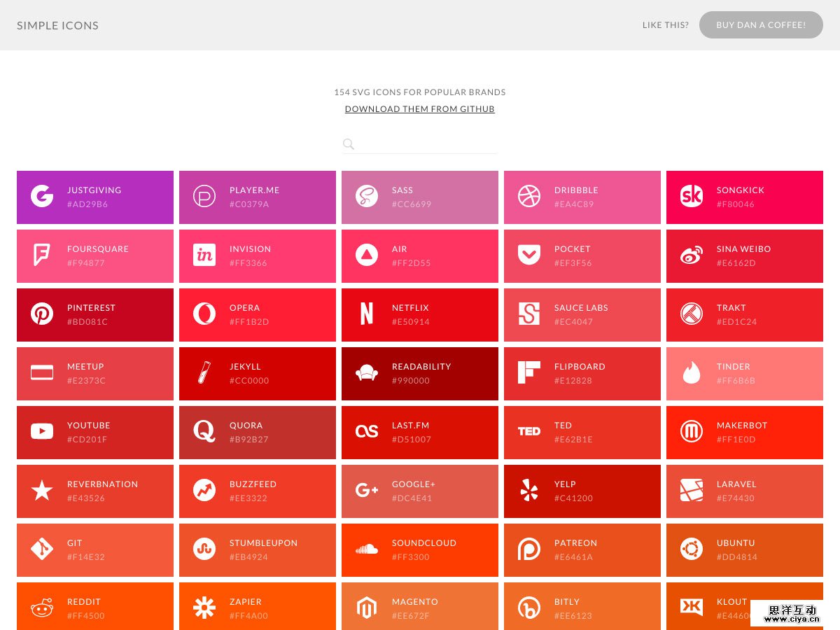Screen dimensions: 840x630
Task: Select the Ubuntu circle icon
Action: (x=692, y=549)
